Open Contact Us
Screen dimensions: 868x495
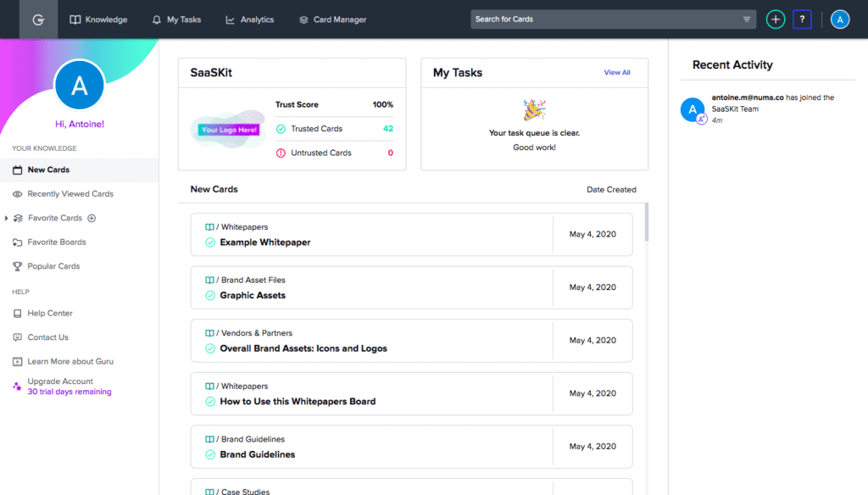click(48, 337)
